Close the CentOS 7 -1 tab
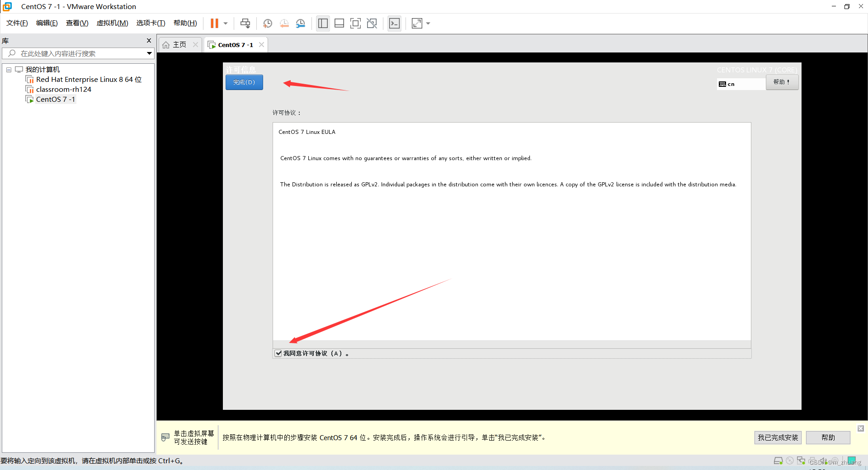The width and height of the screenshot is (868, 470). coord(261,44)
